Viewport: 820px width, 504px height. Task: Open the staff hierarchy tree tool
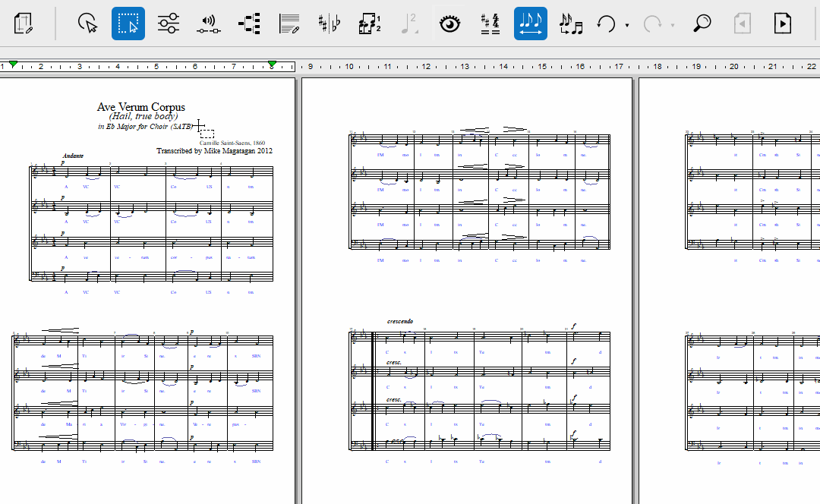tap(249, 24)
